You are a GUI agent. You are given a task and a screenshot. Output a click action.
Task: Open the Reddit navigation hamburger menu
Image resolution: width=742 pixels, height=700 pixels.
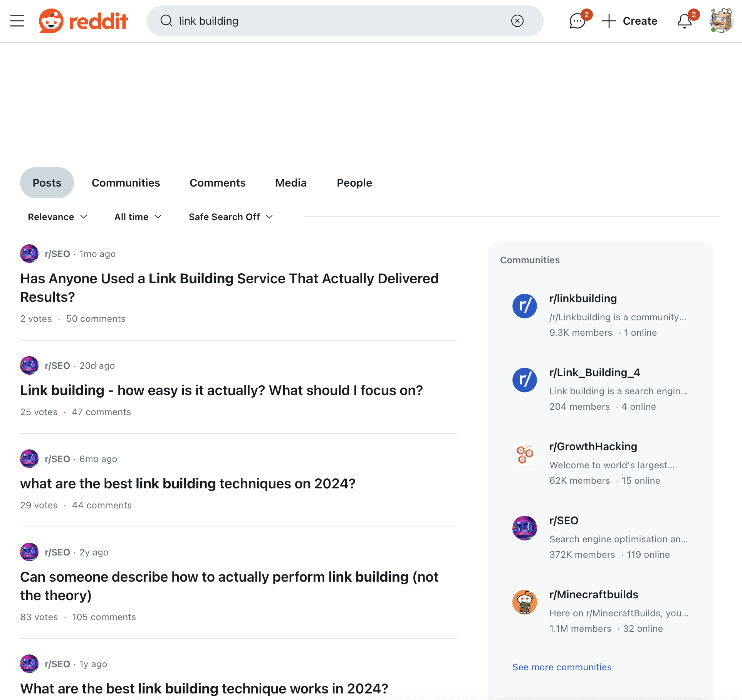click(17, 21)
